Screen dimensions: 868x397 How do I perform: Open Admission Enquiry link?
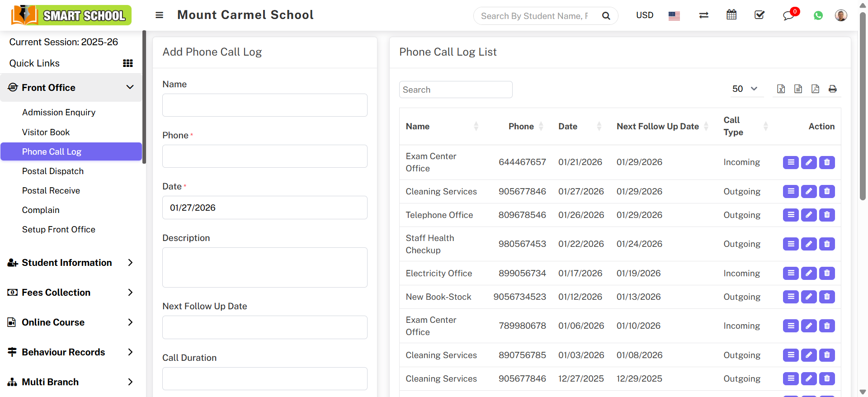[x=59, y=112]
